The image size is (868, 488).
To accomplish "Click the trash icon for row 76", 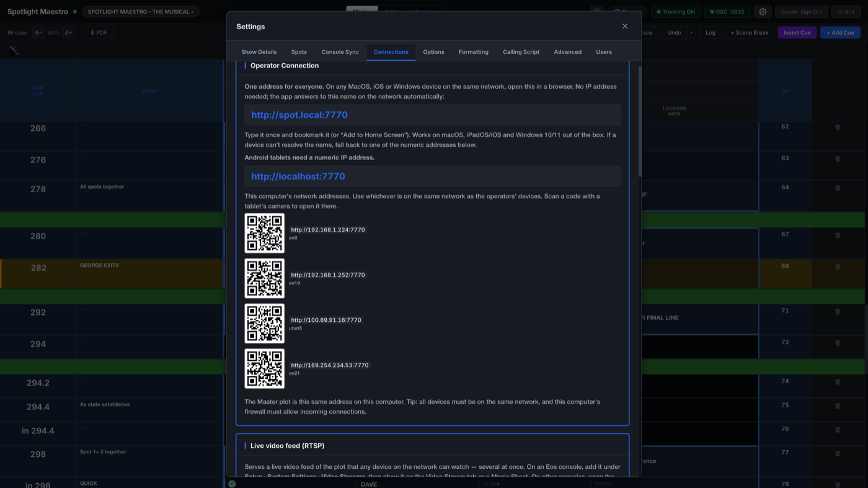I will [x=837, y=430].
